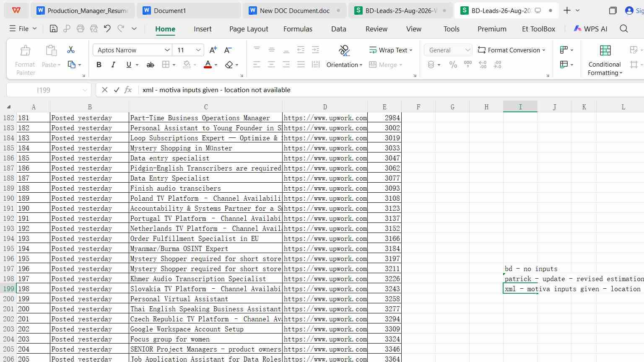Image resolution: width=644 pixels, height=362 pixels.
Task: Click the I199 name box field
Action: pos(49,90)
